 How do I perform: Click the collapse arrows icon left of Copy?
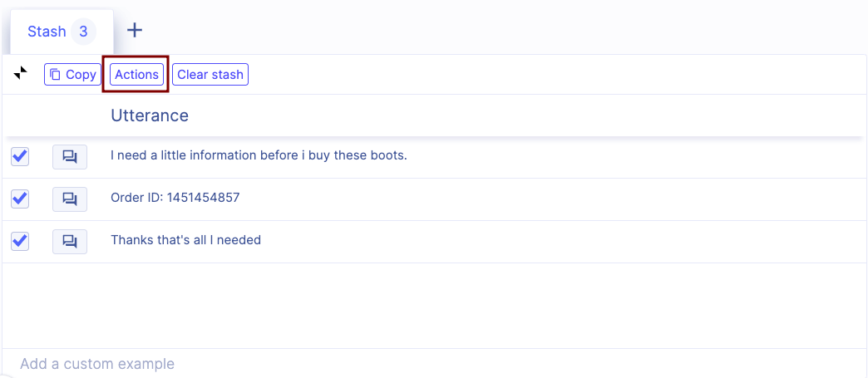click(21, 74)
